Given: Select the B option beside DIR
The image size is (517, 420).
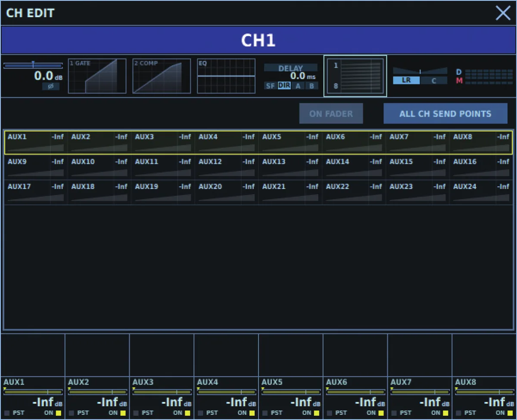Looking at the screenshot, I should coord(311,86).
